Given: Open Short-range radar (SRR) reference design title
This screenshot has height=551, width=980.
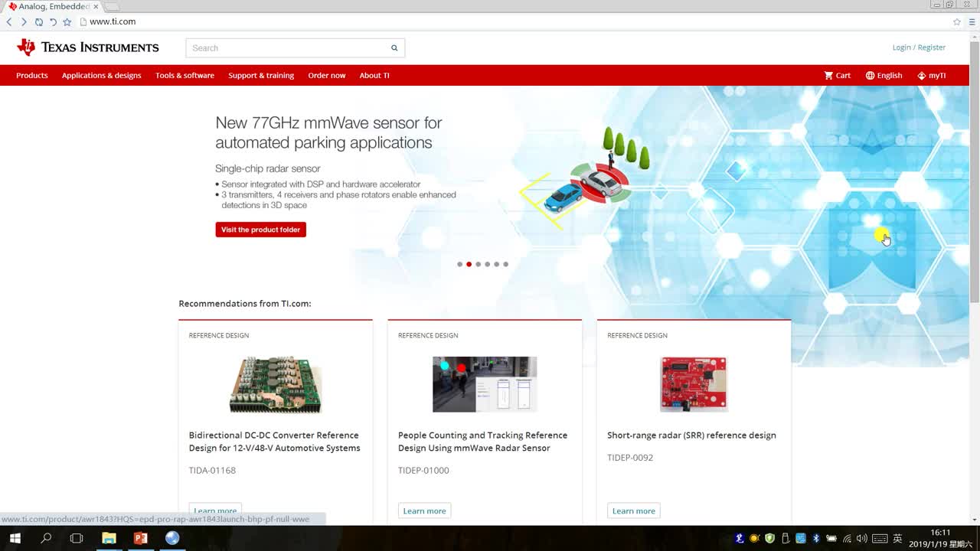Looking at the screenshot, I should point(691,435).
